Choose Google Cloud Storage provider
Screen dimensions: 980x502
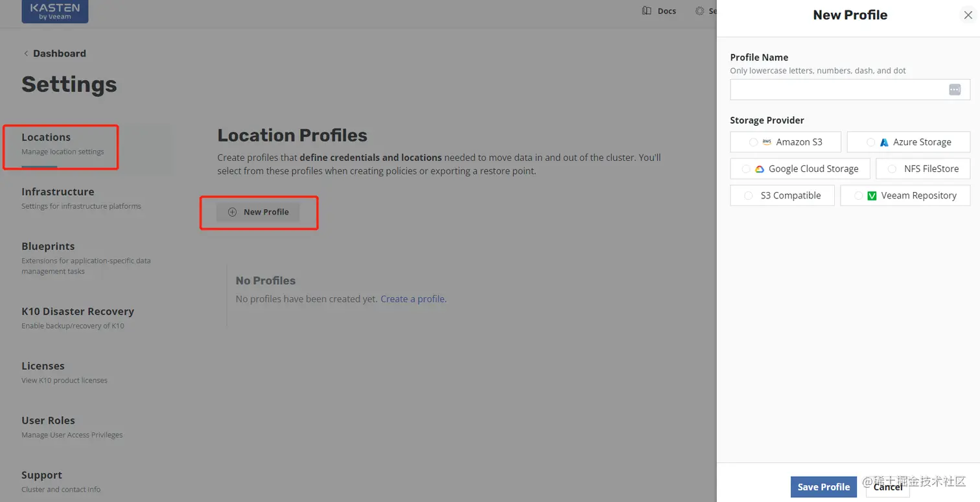pyautogui.click(x=800, y=169)
